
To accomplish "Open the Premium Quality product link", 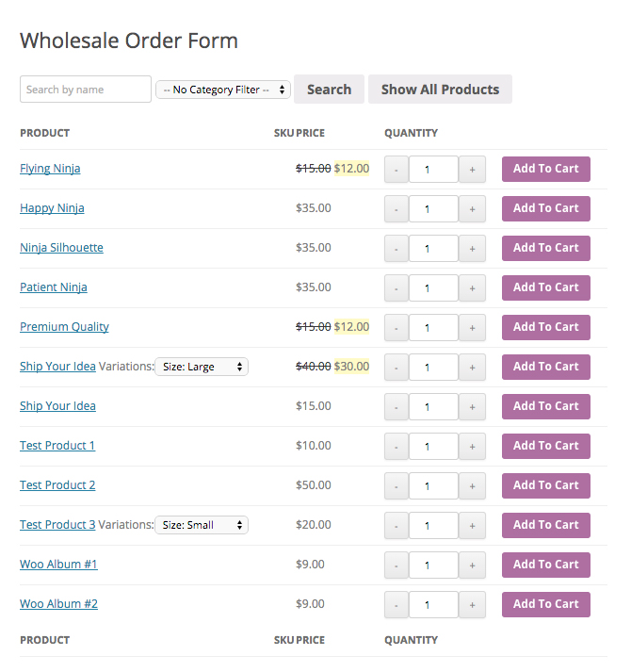I will click(x=64, y=326).
